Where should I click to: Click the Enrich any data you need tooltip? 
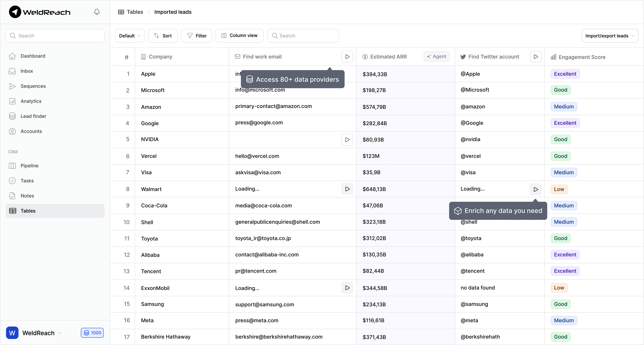click(498, 211)
